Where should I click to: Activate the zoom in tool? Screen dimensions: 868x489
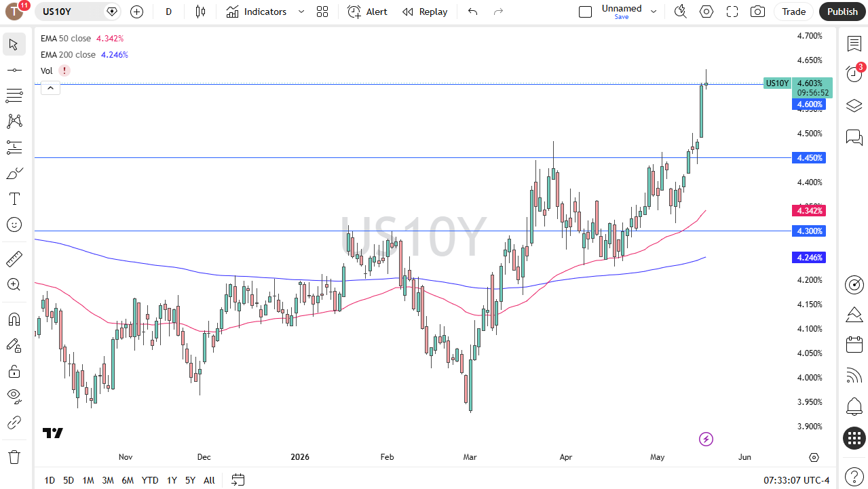(x=14, y=285)
